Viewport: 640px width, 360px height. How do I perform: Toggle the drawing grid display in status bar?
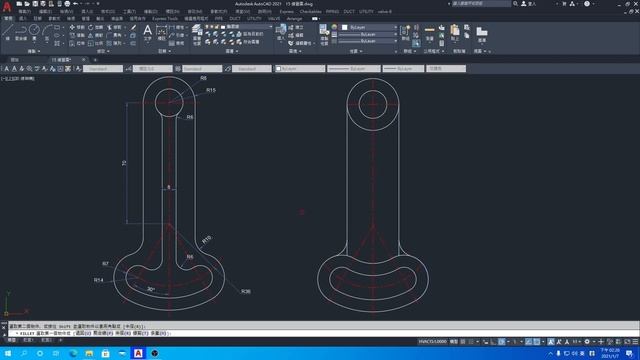pyautogui.click(x=462, y=342)
